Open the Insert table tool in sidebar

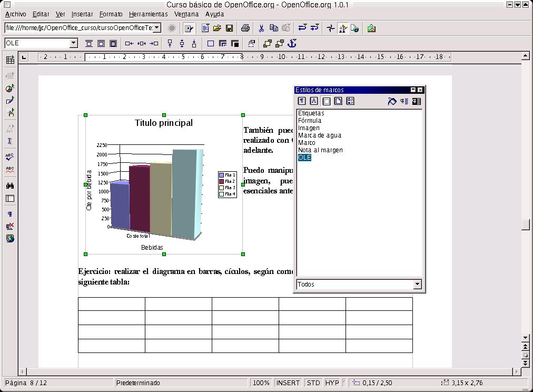10,60
